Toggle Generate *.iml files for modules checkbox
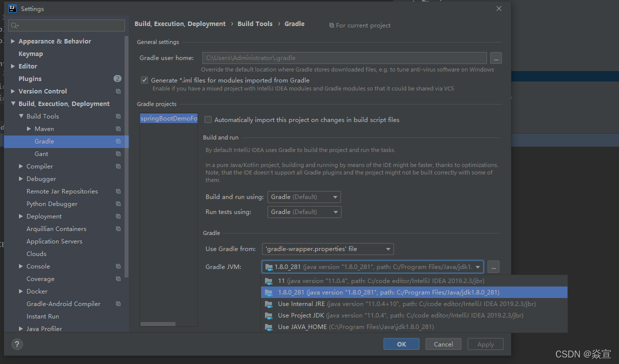The image size is (619, 364). (x=144, y=80)
